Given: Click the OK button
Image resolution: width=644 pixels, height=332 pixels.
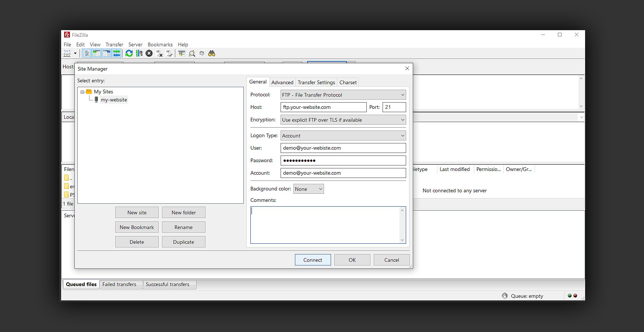Looking at the screenshot, I should pyautogui.click(x=352, y=260).
